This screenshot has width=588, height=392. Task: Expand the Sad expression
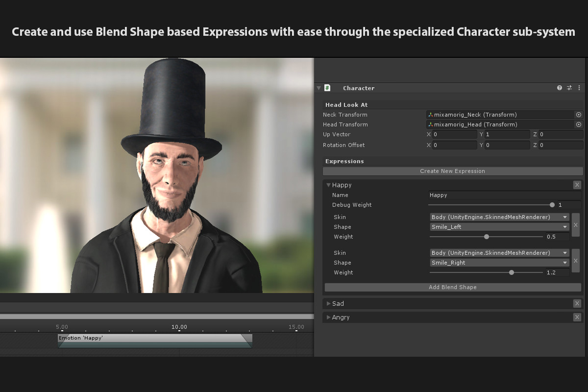click(x=329, y=304)
